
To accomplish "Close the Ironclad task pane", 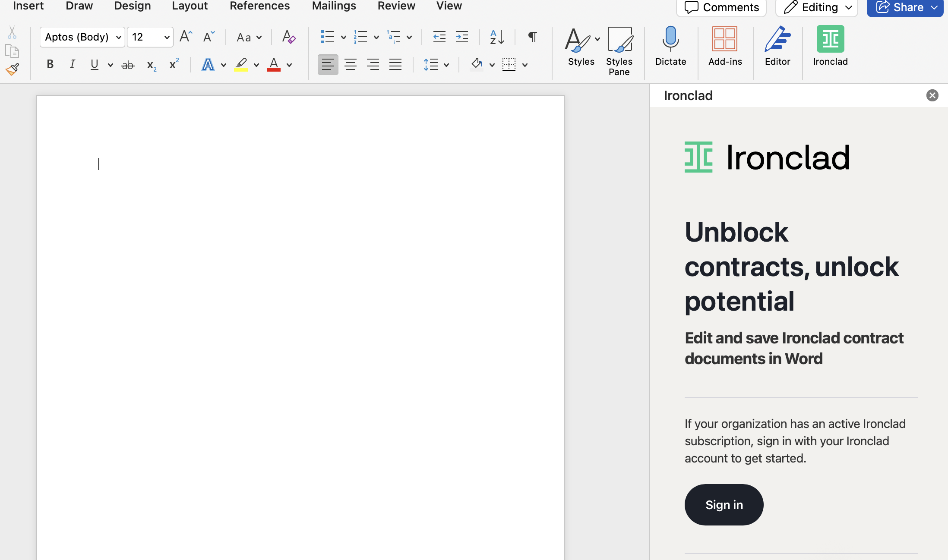I will (932, 95).
